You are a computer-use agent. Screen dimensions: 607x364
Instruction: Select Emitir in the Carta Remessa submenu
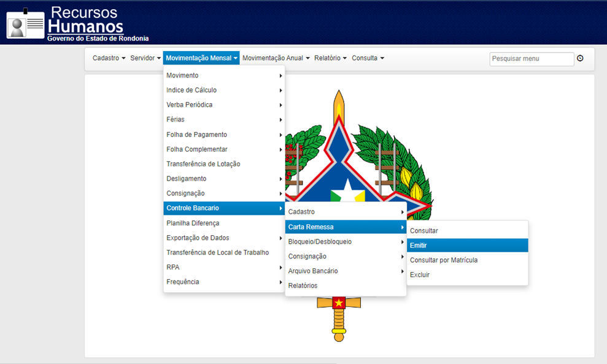click(467, 246)
